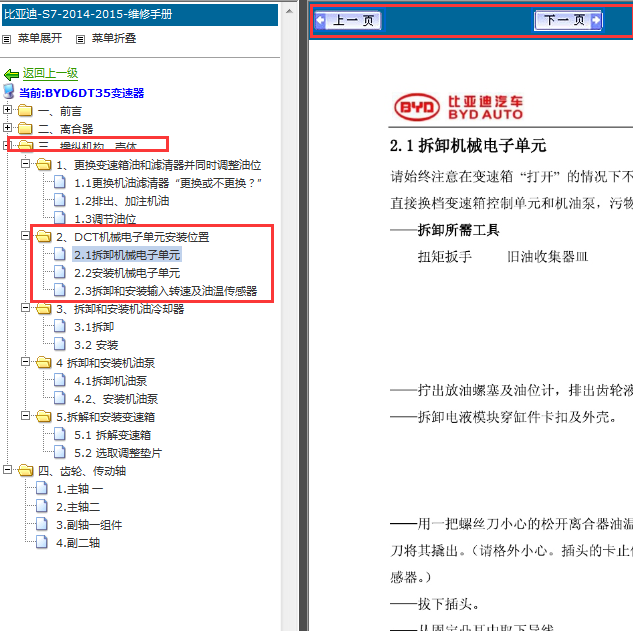Click the green back arrow icon
The height and width of the screenshot is (631, 633).
(x=11, y=75)
